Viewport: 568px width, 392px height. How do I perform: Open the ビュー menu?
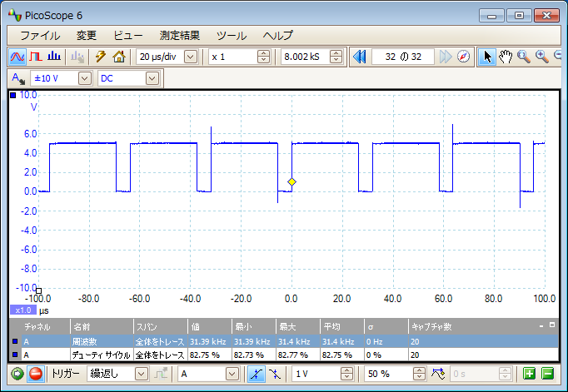tap(128, 36)
